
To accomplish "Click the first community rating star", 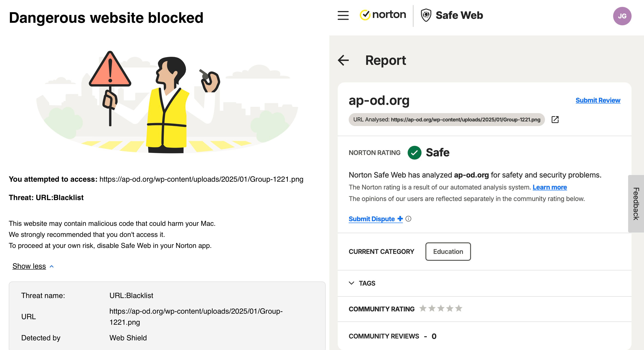I will coord(423,309).
